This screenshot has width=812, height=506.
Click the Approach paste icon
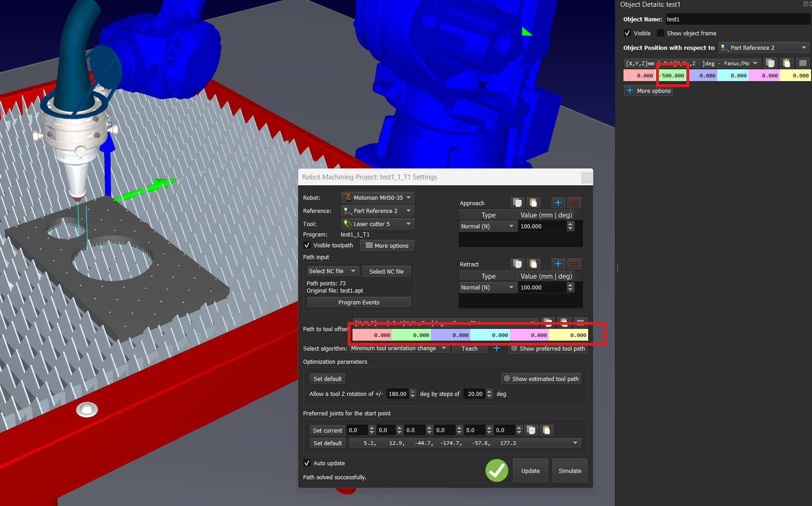[533, 202]
